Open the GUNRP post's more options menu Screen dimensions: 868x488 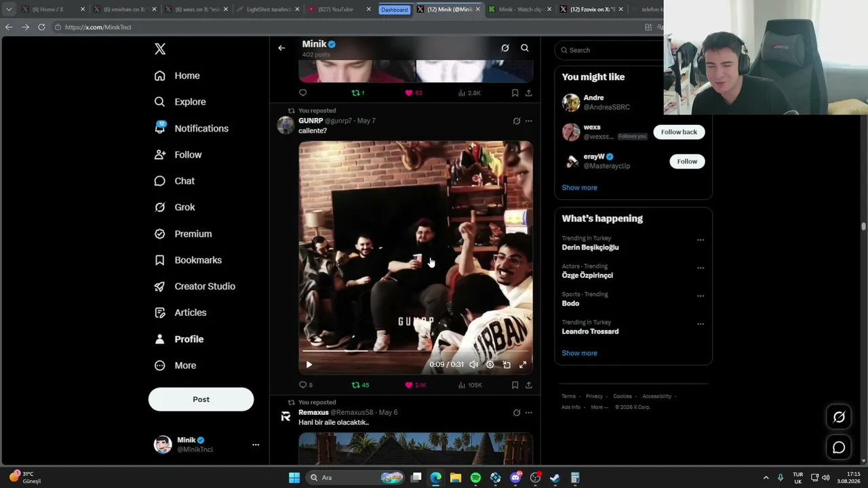529,121
